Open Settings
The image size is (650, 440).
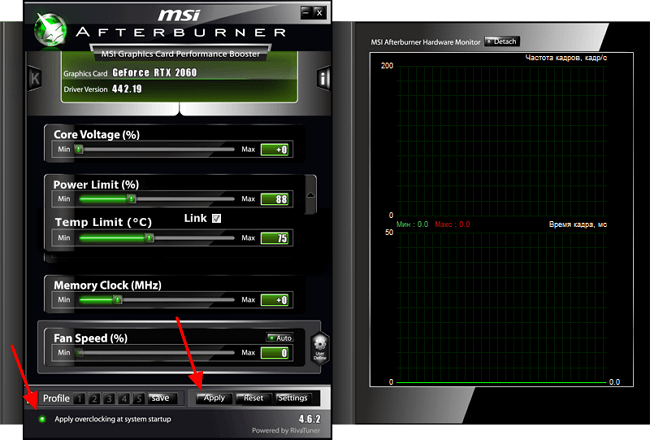293,398
